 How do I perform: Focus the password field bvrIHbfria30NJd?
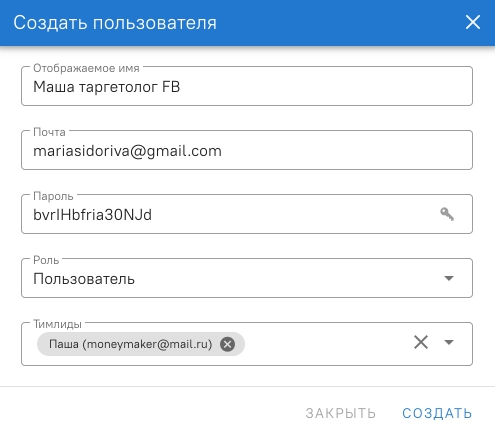[230, 214]
